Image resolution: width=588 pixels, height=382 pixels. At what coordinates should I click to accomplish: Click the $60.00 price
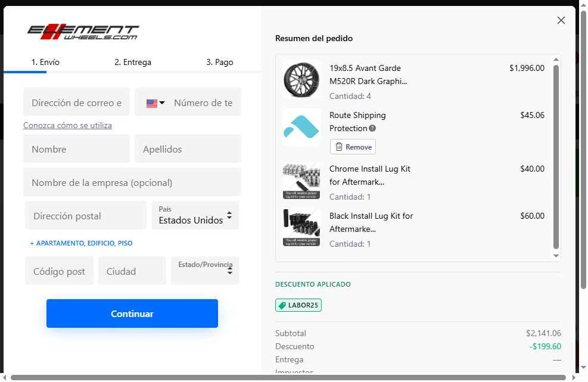pos(532,216)
